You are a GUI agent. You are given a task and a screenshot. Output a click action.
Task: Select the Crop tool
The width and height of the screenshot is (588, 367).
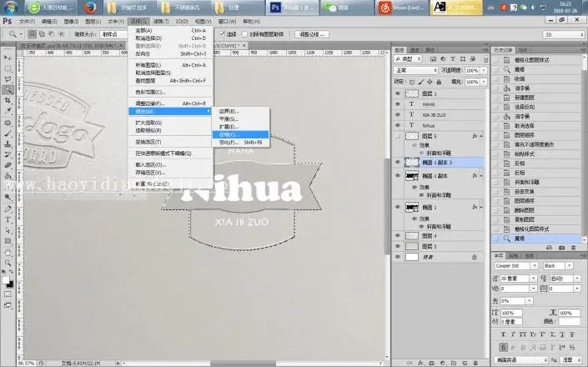click(8, 100)
